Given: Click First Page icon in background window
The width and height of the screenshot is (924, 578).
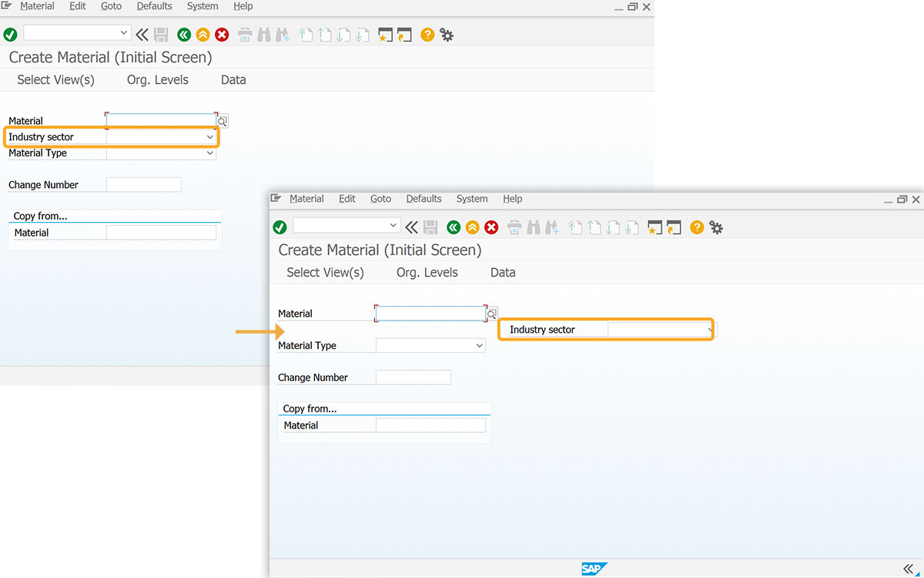Looking at the screenshot, I should point(306,35).
